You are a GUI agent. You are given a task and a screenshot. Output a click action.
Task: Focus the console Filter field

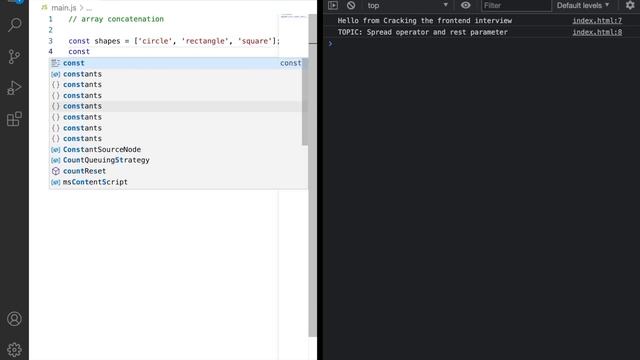tap(516, 5)
